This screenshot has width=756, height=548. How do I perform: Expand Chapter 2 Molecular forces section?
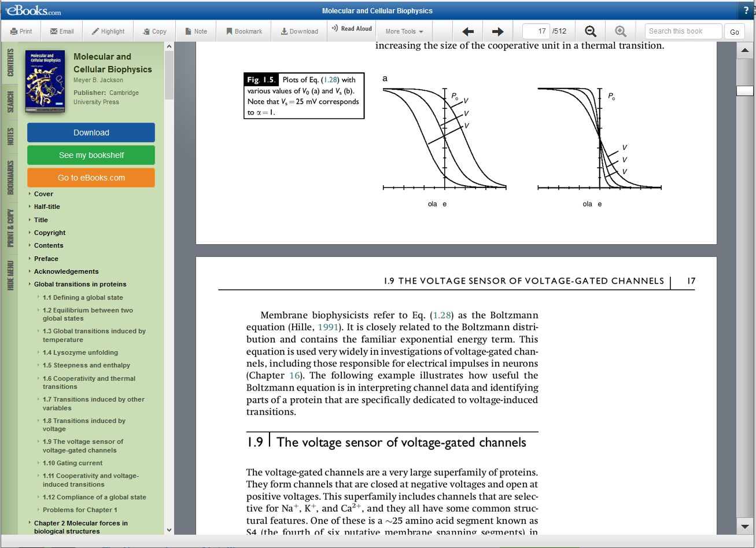pos(30,523)
